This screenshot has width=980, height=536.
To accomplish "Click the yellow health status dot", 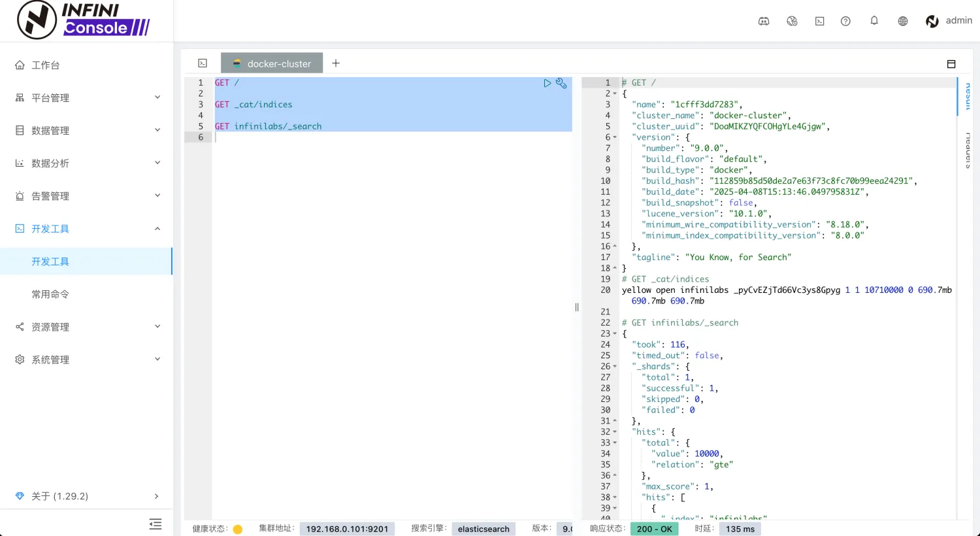I will point(238,529).
